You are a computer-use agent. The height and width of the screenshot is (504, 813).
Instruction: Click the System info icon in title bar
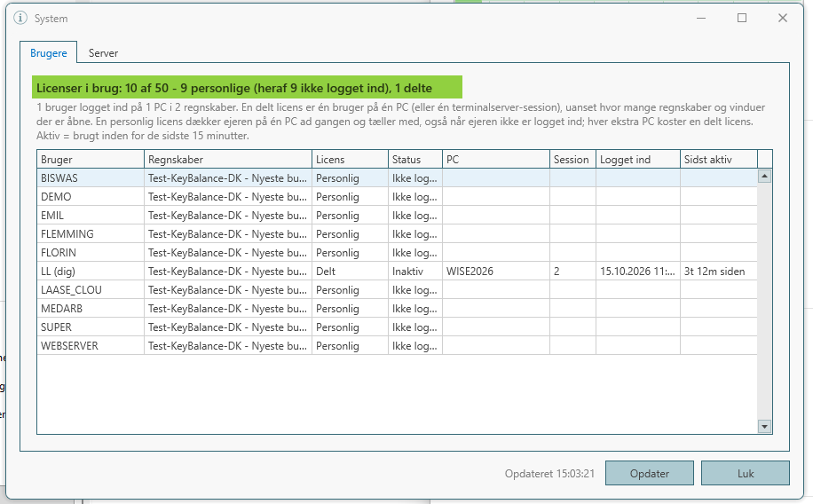[20, 18]
